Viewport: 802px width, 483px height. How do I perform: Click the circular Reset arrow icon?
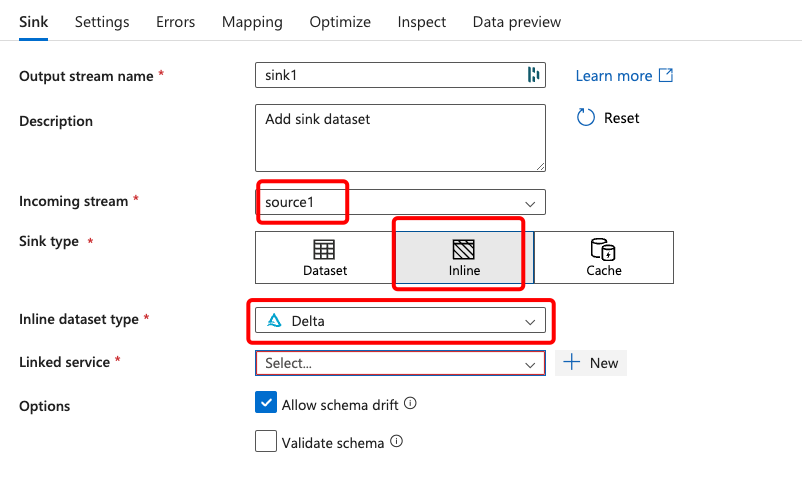pyautogui.click(x=586, y=117)
